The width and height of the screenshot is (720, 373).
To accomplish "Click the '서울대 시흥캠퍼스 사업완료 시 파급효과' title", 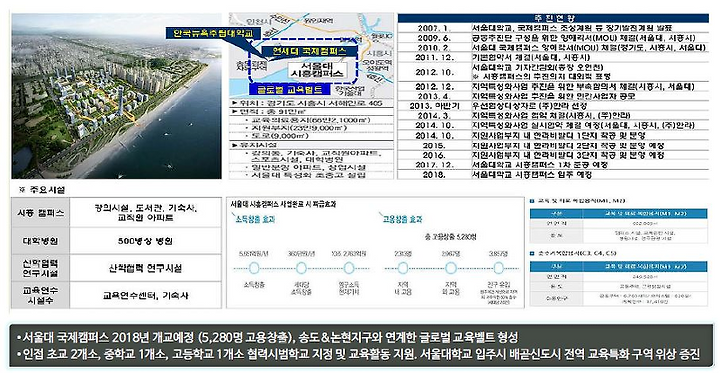I will (x=283, y=204).
